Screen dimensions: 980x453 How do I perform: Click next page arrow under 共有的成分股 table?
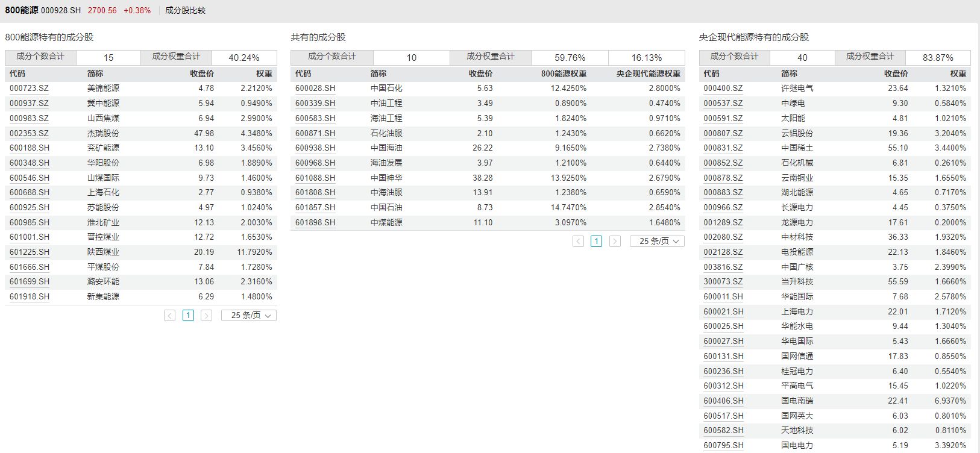click(x=615, y=242)
